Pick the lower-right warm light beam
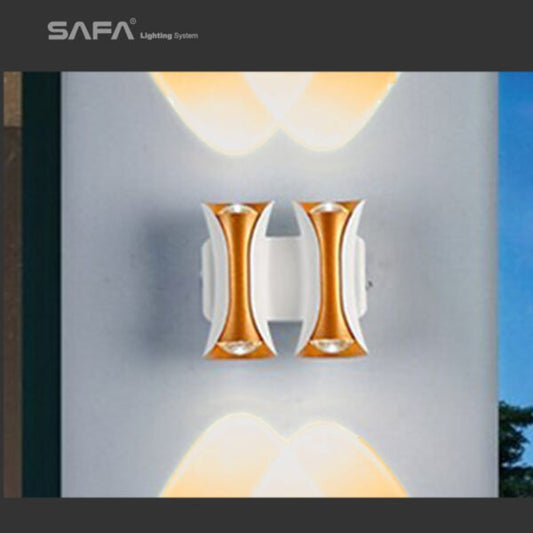The image size is (533, 533). pyautogui.click(x=347, y=461)
